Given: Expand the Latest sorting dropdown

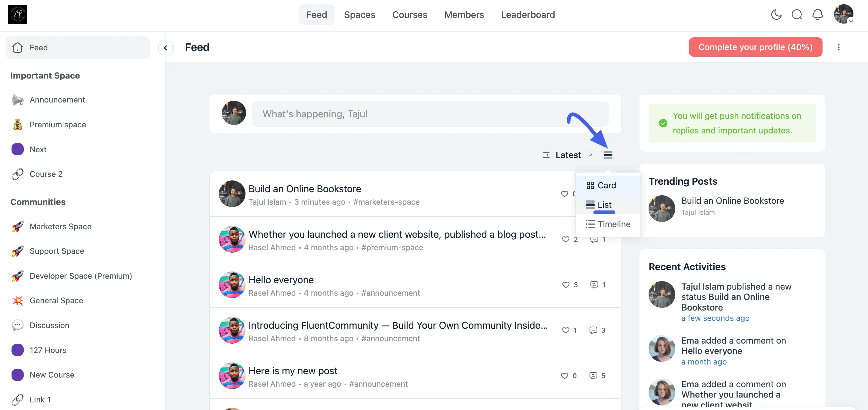Looking at the screenshot, I should click(x=574, y=155).
